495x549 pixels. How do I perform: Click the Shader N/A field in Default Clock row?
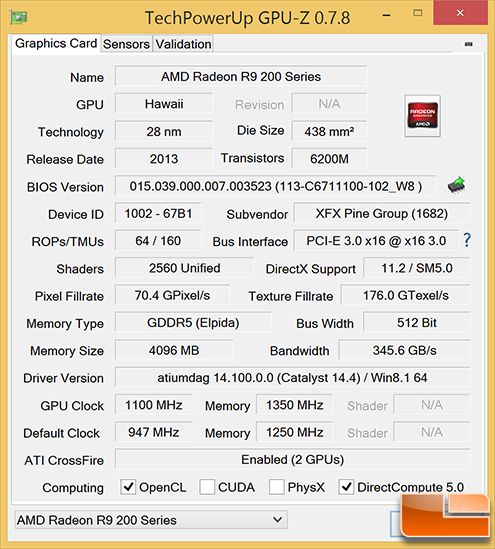(x=432, y=432)
